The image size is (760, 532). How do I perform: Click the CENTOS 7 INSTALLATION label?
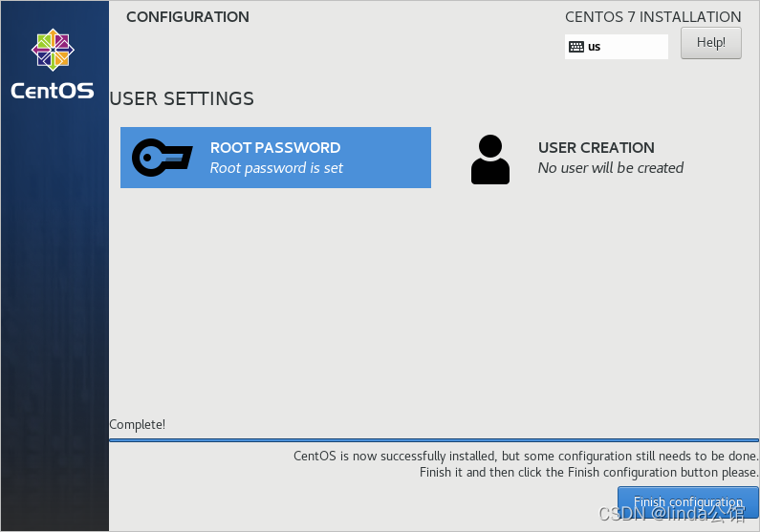click(653, 17)
